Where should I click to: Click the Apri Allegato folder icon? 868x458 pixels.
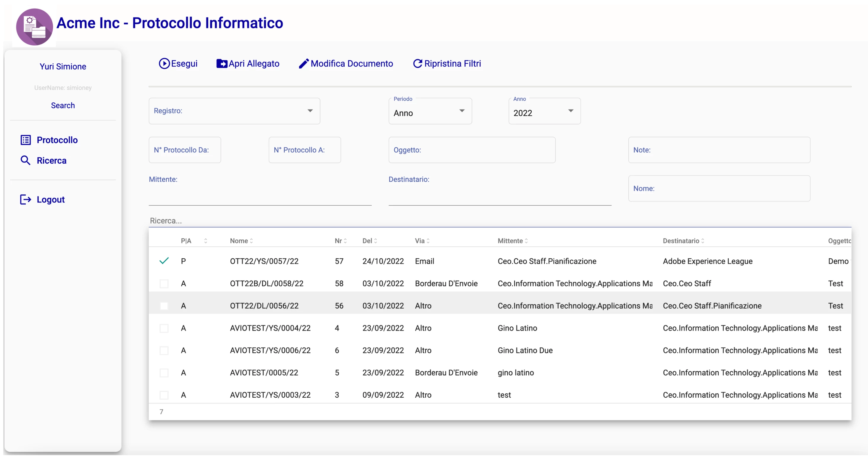click(222, 64)
